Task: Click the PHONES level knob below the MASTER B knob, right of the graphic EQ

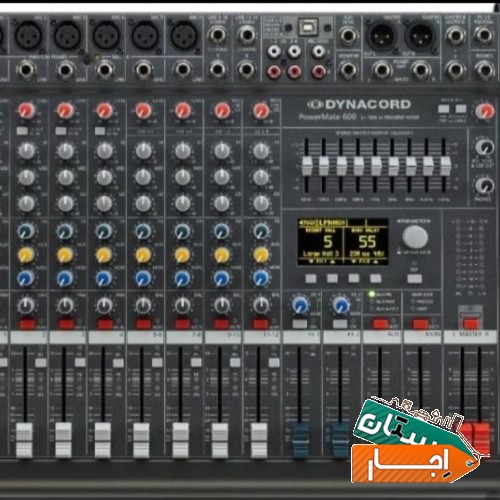Action: tap(484, 185)
